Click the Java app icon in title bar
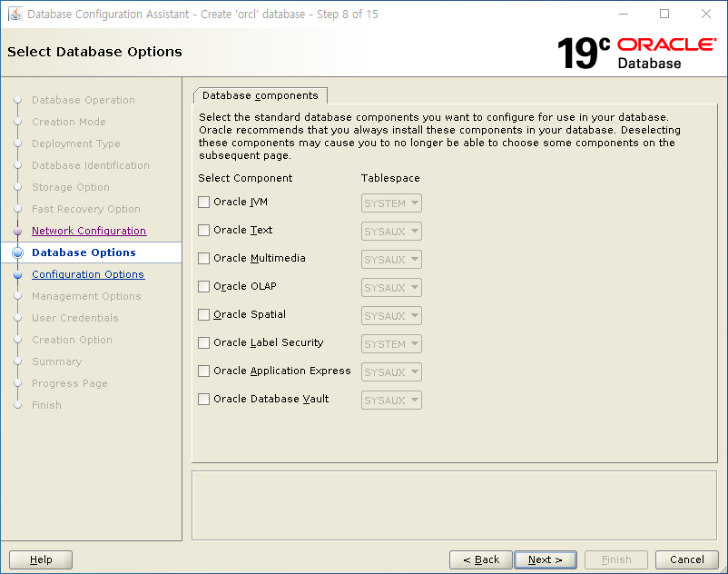 point(15,14)
